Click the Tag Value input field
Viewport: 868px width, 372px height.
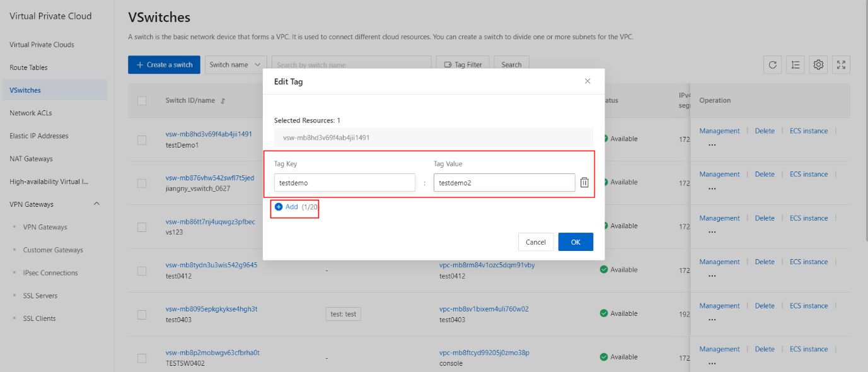(x=504, y=183)
